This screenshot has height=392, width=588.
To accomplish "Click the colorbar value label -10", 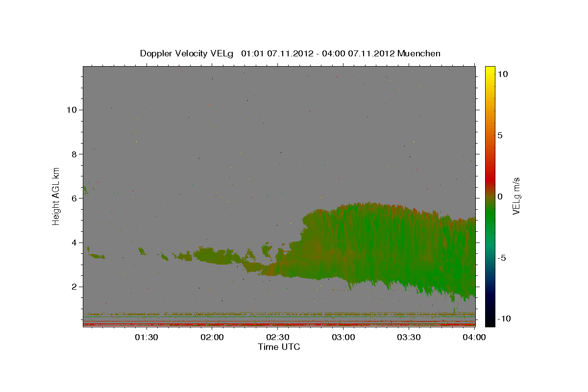I will [x=504, y=318].
